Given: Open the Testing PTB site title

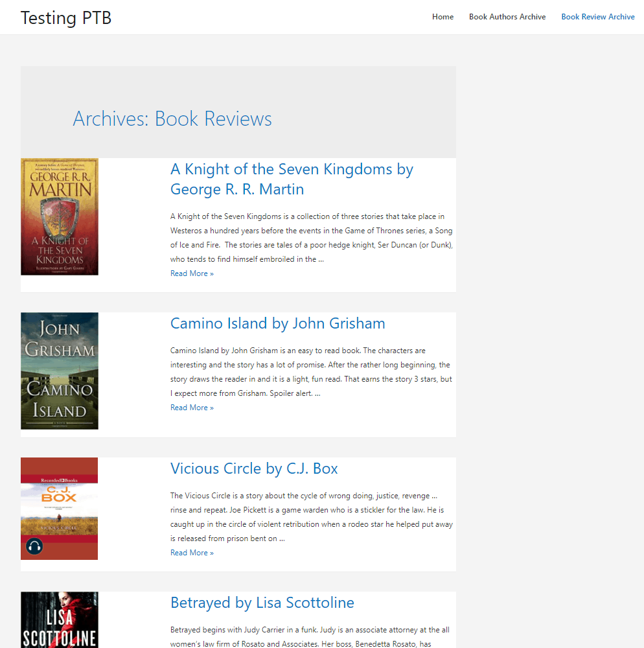Looking at the screenshot, I should (66, 17).
